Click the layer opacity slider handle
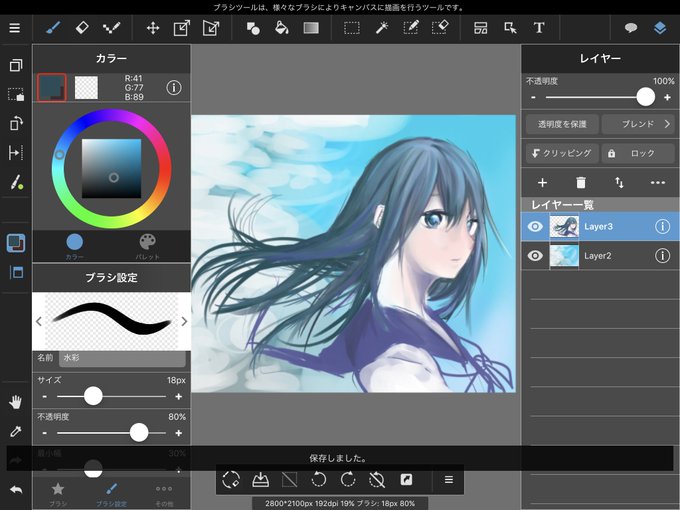Screen dimensions: 680x510 pyautogui.click(x=645, y=97)
